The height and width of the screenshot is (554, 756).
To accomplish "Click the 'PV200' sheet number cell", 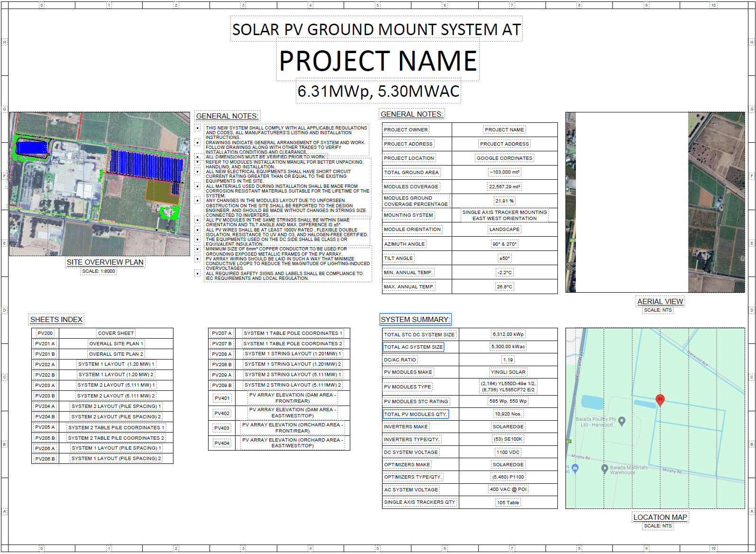I will click(x=45, y=333).
